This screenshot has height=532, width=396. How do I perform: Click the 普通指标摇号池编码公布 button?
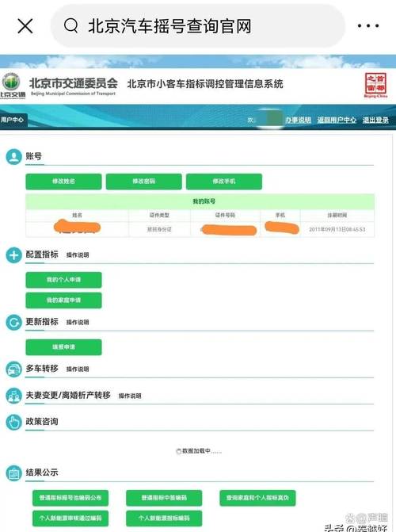(70, 498)
